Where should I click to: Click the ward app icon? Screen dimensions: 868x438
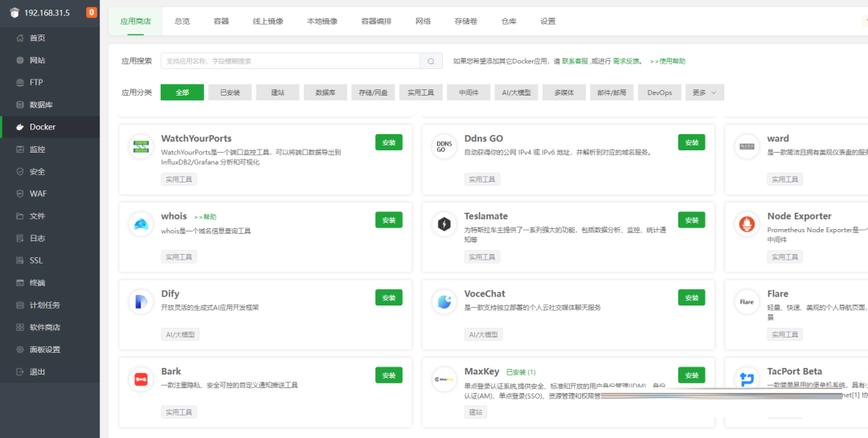747,147
